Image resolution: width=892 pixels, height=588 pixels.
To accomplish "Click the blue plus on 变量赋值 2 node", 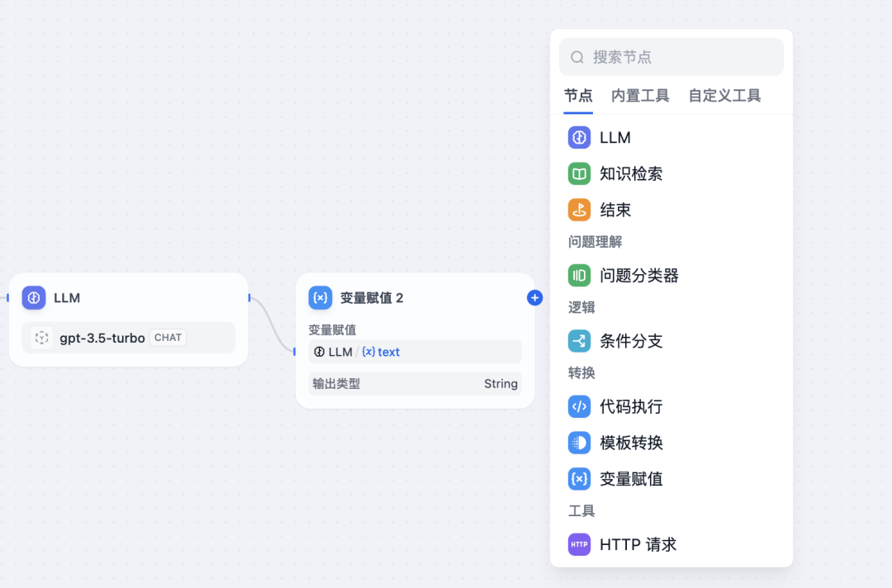I will 534,298.
